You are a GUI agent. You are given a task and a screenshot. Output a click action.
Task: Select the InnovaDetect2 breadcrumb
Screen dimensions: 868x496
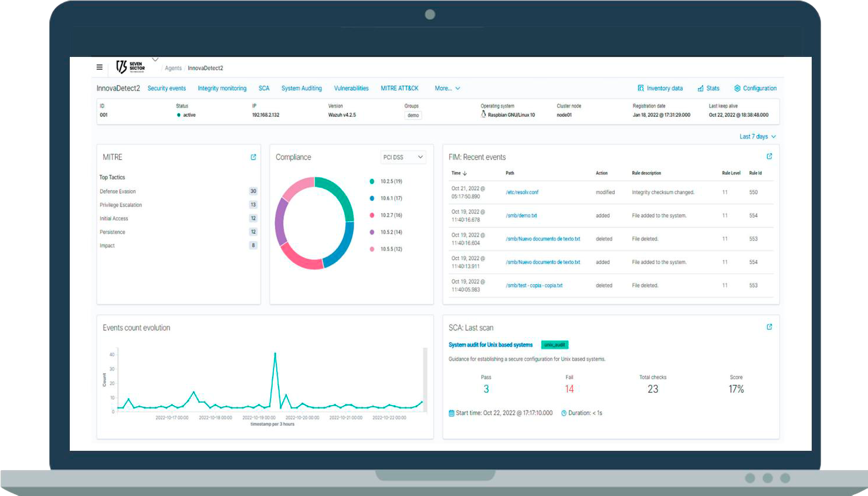205,68
